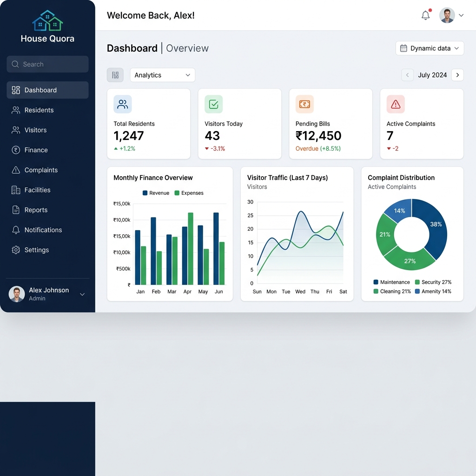Go to next month after July 2024
The width and height of the screenshot is (476, 476).
(457, 75)
